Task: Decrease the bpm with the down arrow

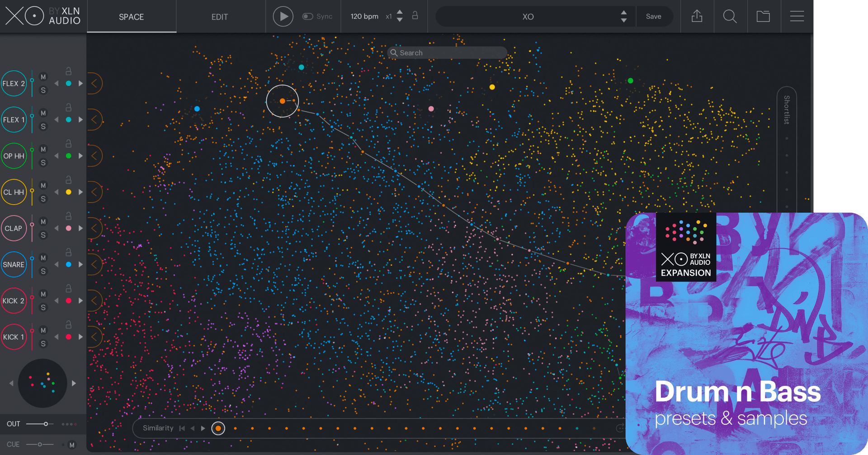Action: [400, 20]
